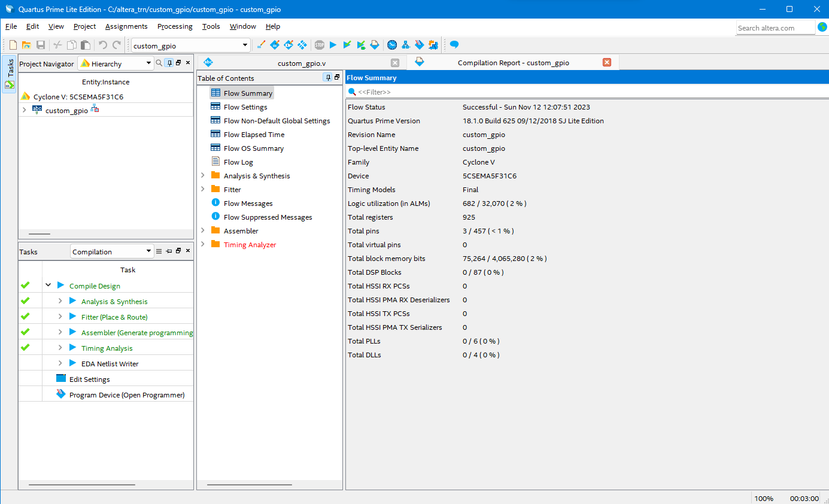Click the blue speech bubble feedback icon
Viewport: 829px width, 504px height.
(454, 45)
